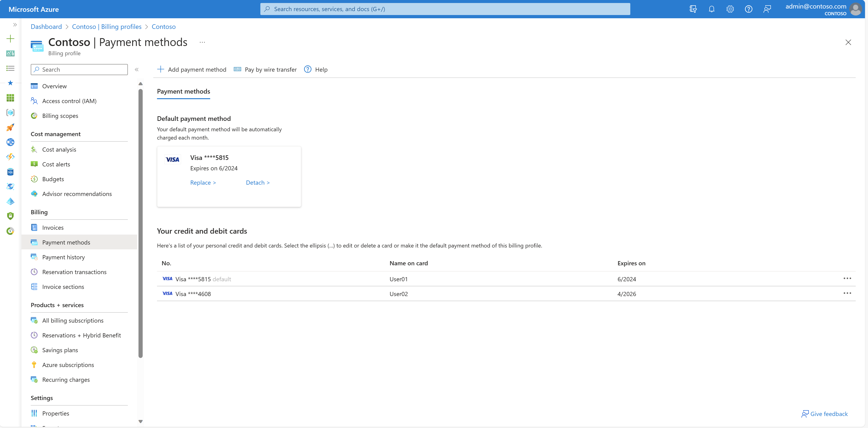Image resolution: width=868 pixels, height=428 pixels.
Task: Click the side menu vertical scrollbar
Action: [141, 222]
